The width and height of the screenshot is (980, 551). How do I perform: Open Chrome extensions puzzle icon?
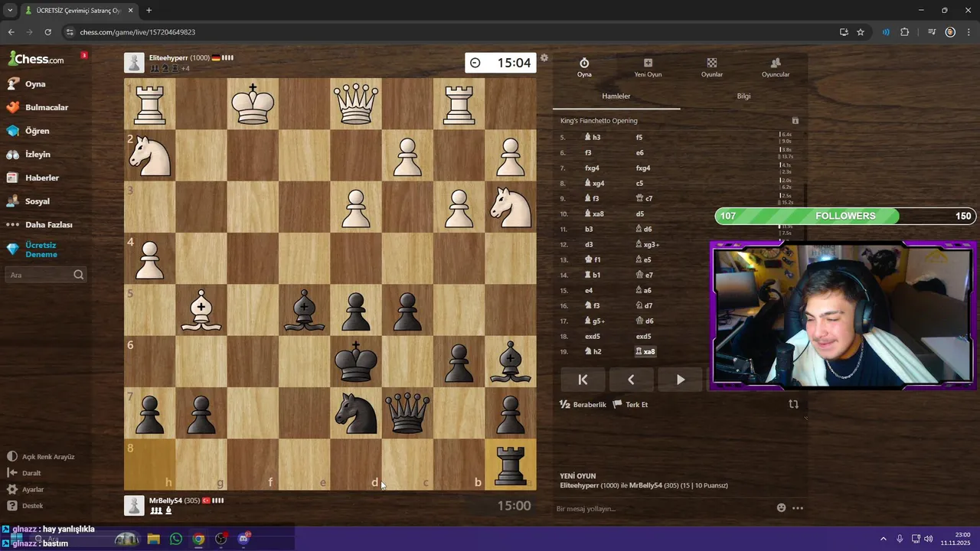tap(904, 32)
